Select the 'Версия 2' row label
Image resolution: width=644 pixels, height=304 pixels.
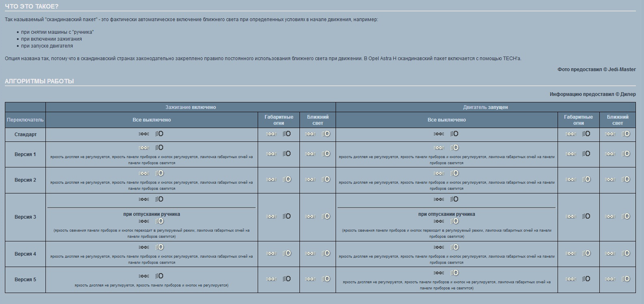(x=25, y=180)
